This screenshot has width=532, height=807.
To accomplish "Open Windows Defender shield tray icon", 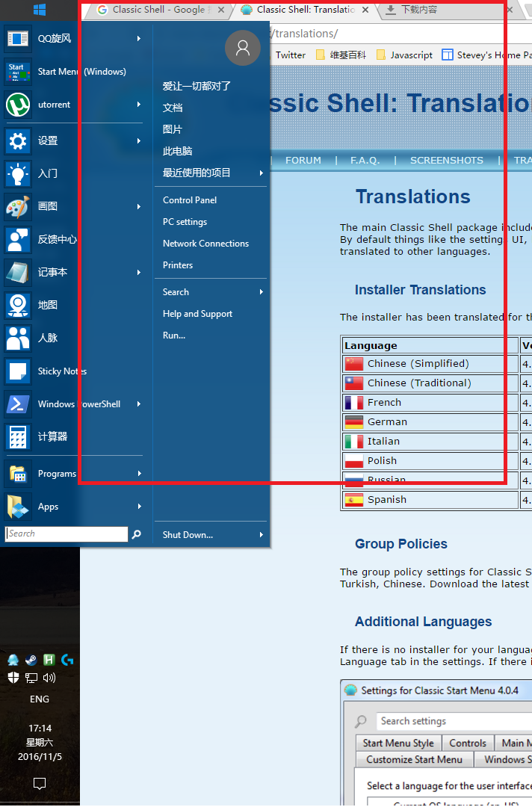I will coord(13,678).
